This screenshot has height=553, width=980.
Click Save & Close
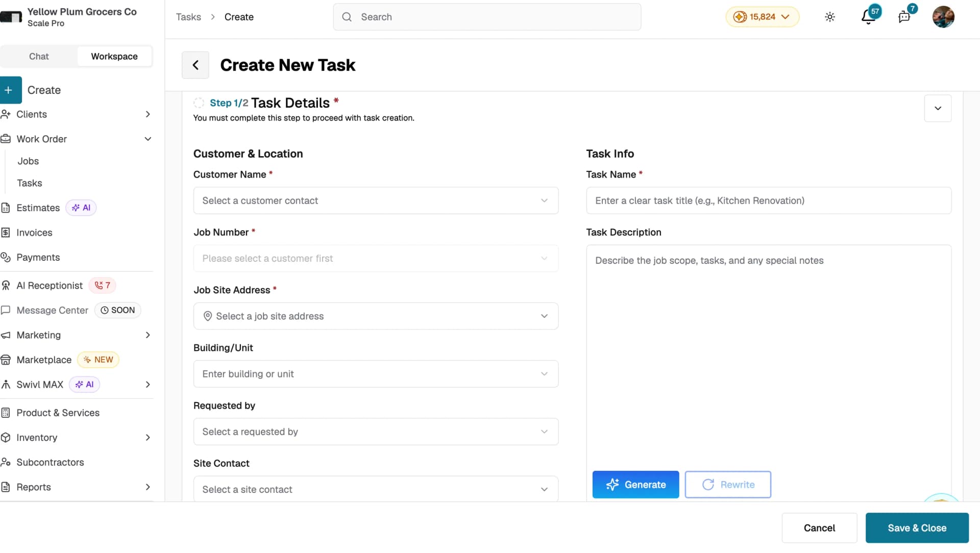coord(917,528)
